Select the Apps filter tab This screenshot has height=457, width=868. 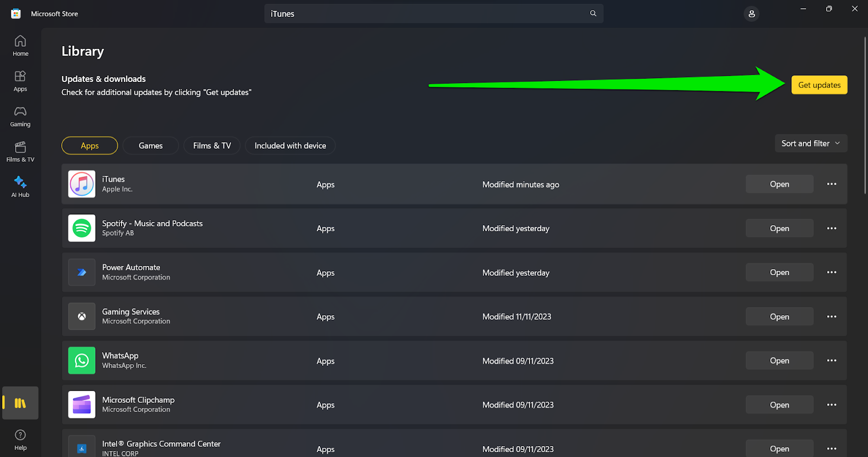click(90, 145)
